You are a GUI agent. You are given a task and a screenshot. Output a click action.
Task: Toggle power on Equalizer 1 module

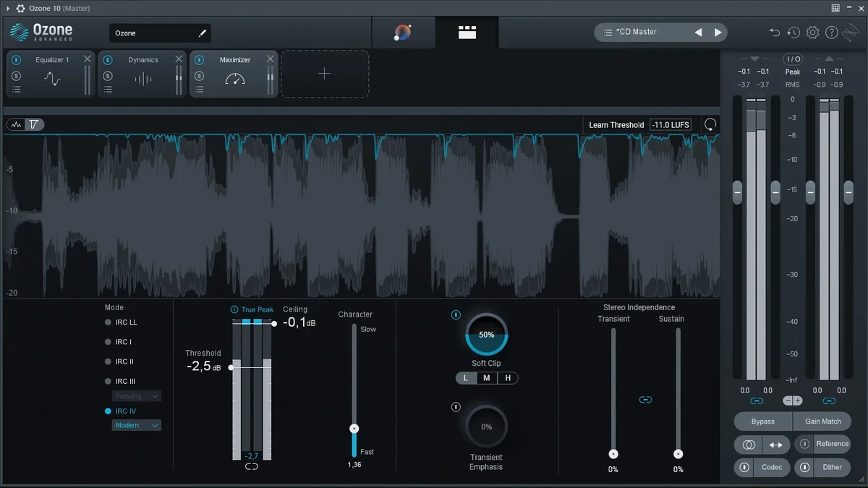17,60
